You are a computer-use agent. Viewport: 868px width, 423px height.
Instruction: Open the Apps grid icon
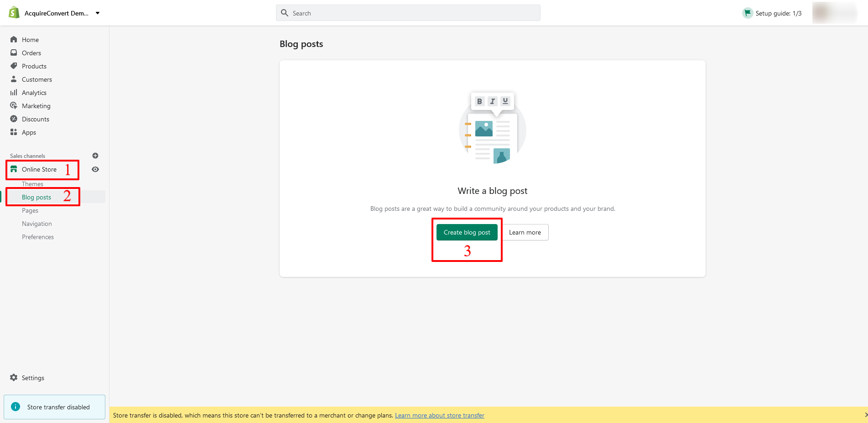pos(14,132)
